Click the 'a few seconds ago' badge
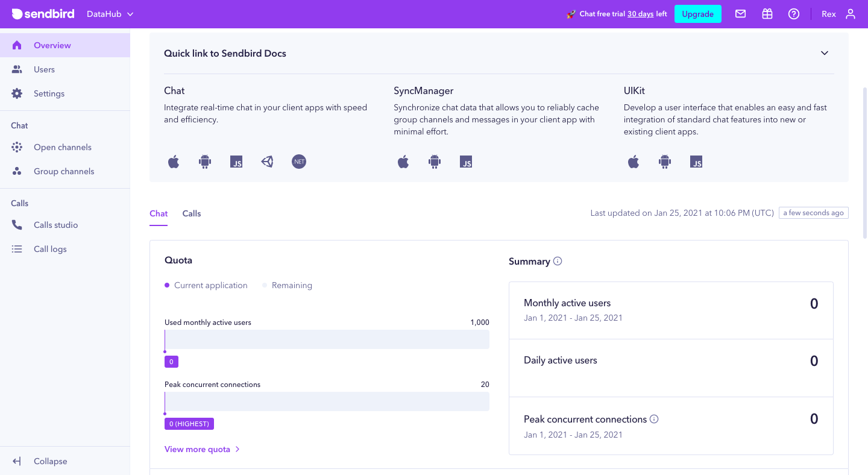This screenshot has width=868, height=475. [x=814, y=213]
